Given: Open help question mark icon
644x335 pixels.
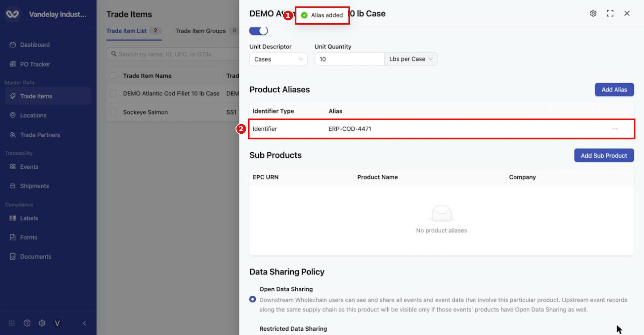Looking at the screenshot, I should coord(27,323).
